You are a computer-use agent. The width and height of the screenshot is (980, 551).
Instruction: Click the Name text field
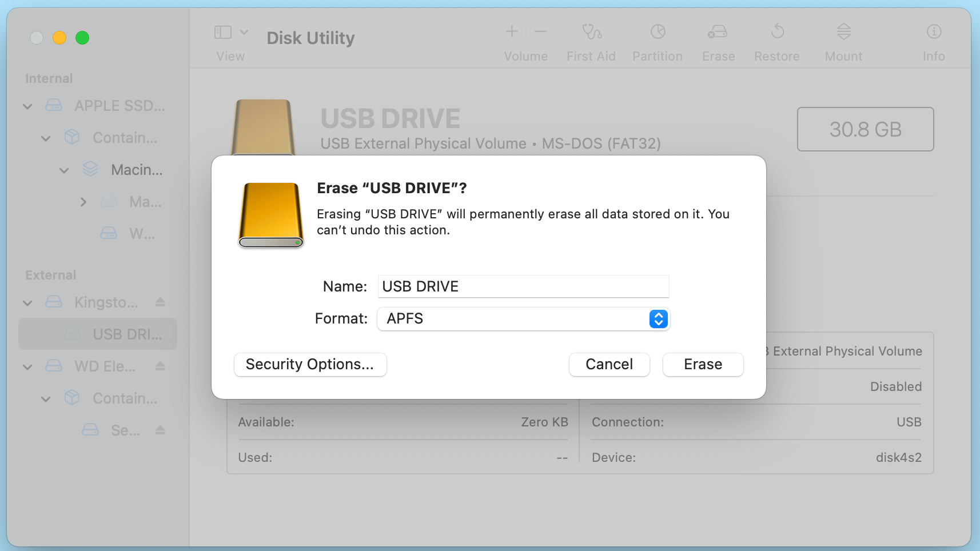(x=523, y=286)
